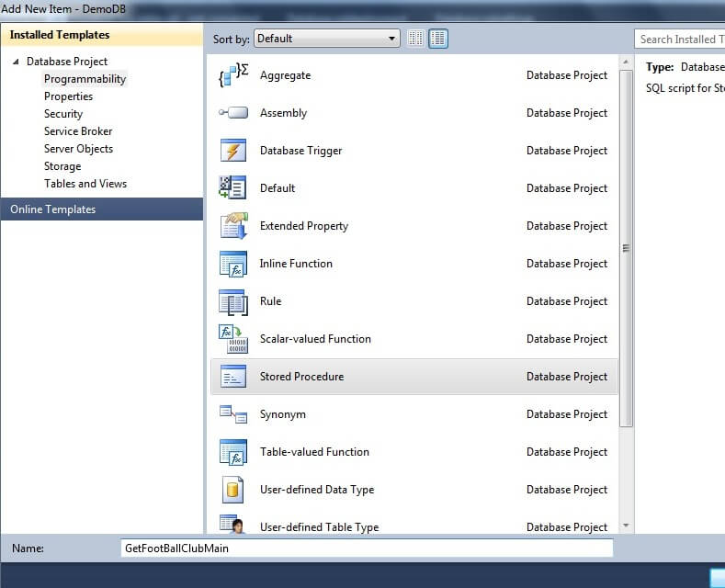Choose the User-defined Table Type name
725x588 pixels.
319,527
